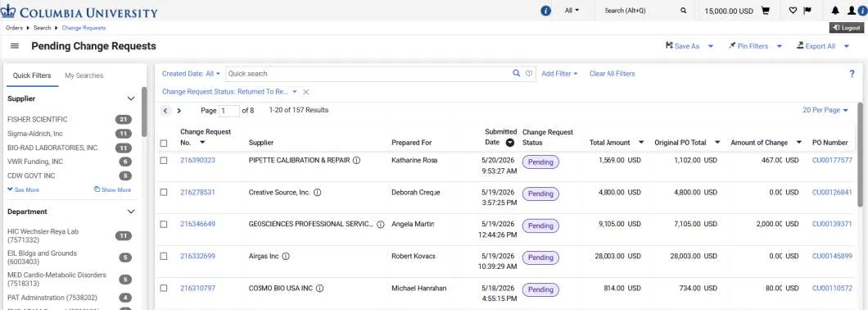The width and height of the screenshot is (868, 310).
Task: Check the row for request 216278531
Action: pyautogui.click(x=163, y=193)
